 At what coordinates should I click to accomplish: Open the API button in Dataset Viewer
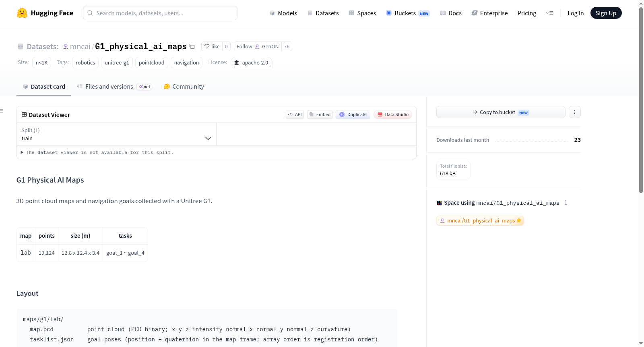[295, 114]
